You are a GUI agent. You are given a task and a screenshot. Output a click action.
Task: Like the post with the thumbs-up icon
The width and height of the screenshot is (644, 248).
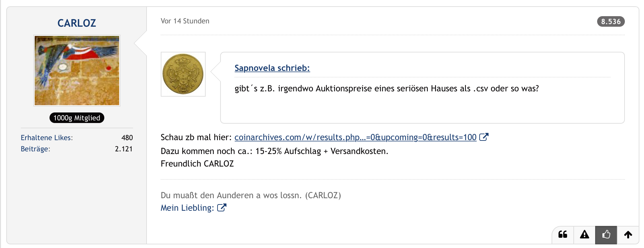[x=606, y=235]
